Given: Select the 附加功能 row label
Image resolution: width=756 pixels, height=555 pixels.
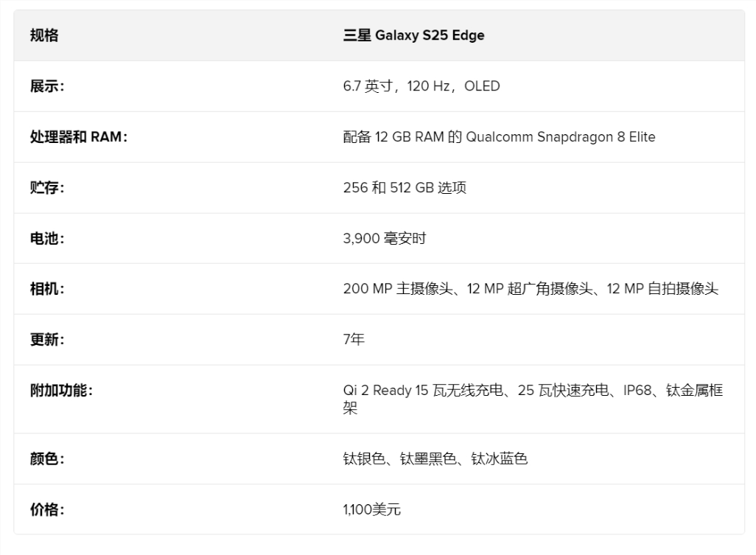Looking at the screenshot, I should coord(61,391).
